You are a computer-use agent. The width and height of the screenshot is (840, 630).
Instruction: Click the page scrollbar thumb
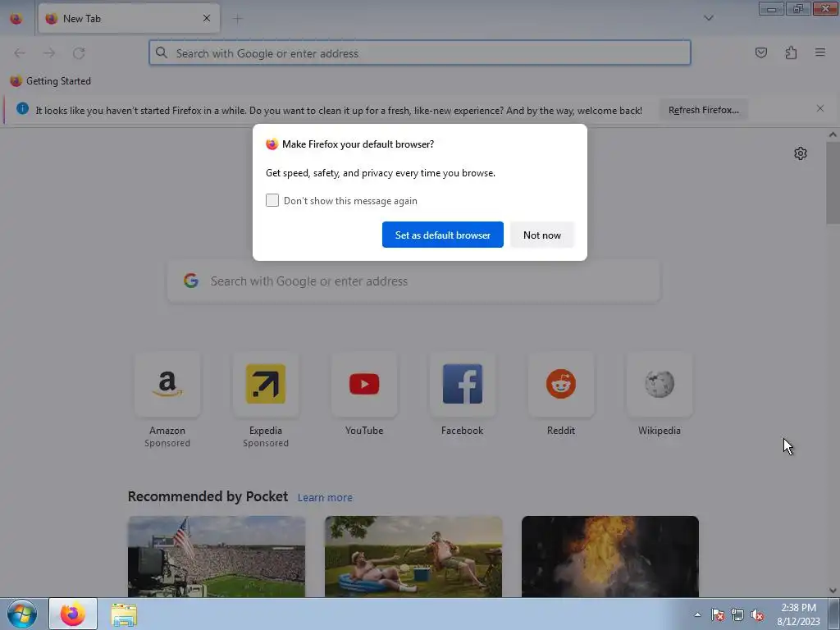click(833, 185)
